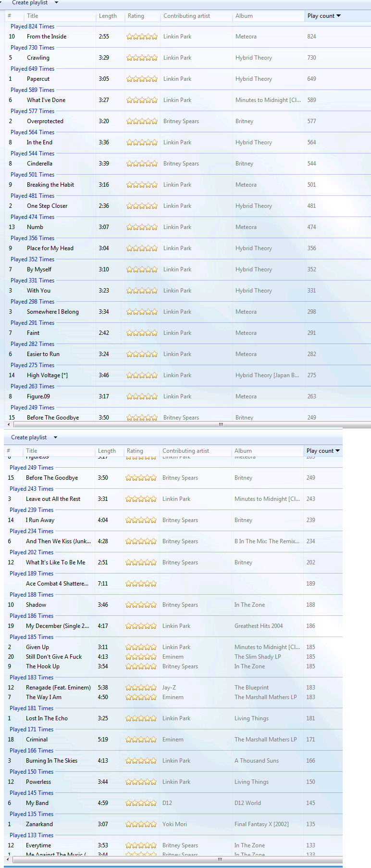The image size is (371, 868).
Task: Click Play count sort arrow in lower list
Action: coord(337,451)
